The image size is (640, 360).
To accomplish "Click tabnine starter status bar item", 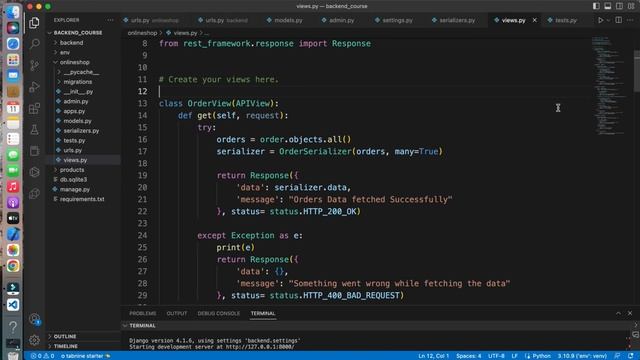I will (x=85, y=356).
